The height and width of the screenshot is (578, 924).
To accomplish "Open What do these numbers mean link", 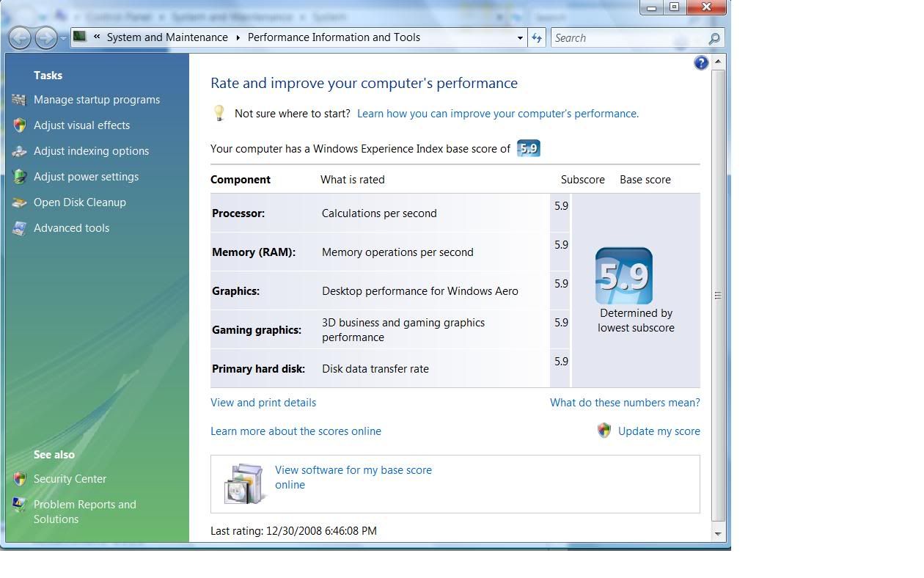I will [625, 403].
